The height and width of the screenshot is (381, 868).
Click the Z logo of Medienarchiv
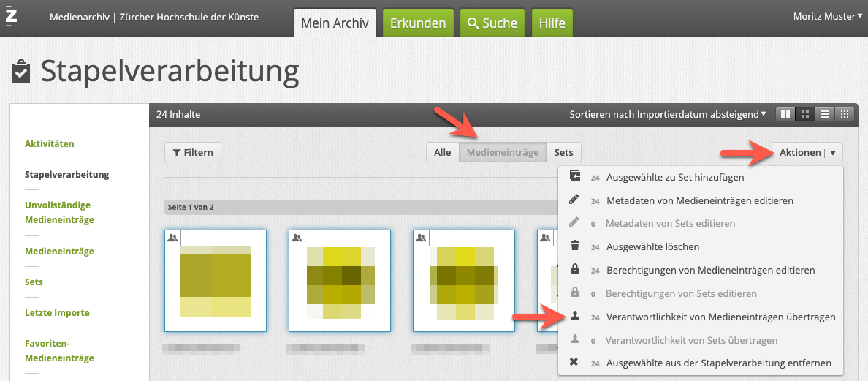tap(11, 16)
